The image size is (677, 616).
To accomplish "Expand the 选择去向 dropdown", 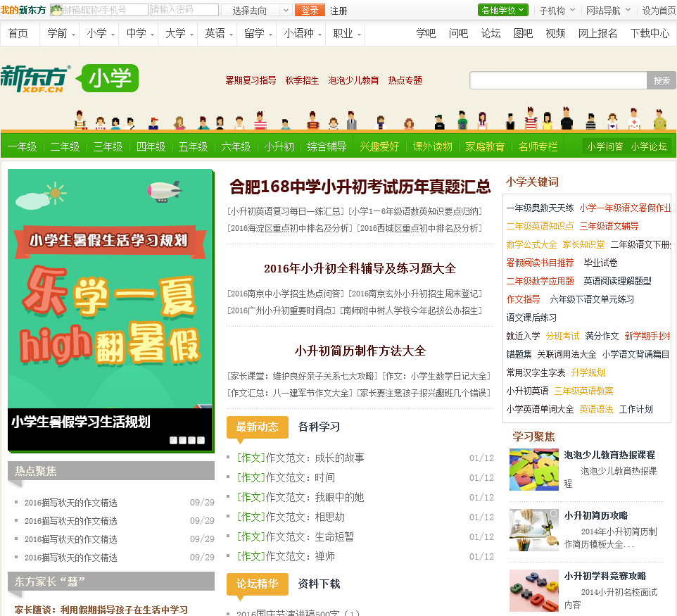I will [x=256, y=11].
